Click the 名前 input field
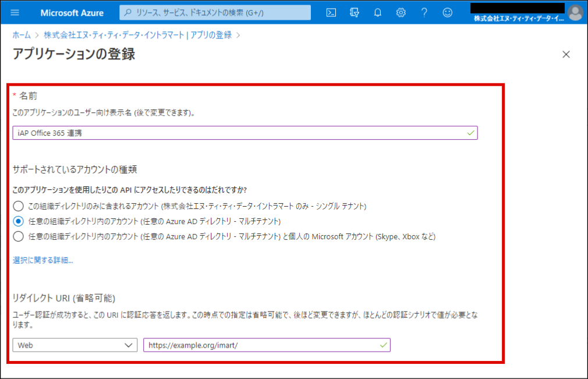588x379 pixels. coord(245,133)
